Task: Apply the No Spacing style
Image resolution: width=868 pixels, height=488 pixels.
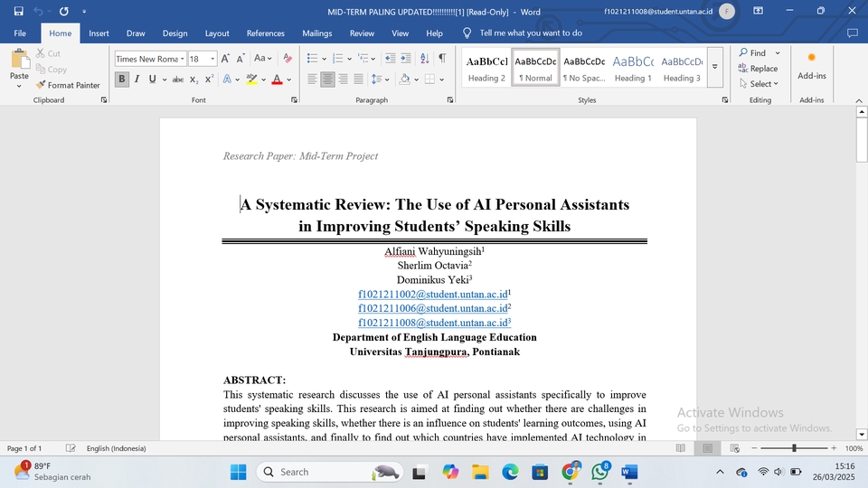Action: point(584,68)
